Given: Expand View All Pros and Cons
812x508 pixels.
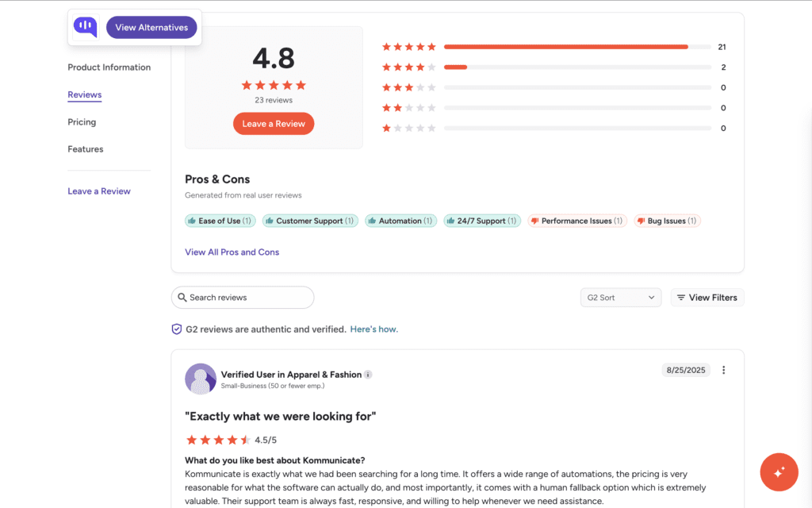Looking at the screenshot, I should pyautogui.click(x=232, y=252).
